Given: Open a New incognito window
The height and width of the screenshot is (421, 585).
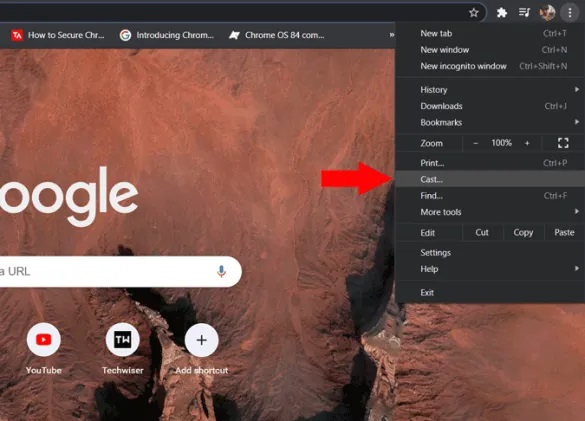Looking at the screenshot, I should (490, 66).
